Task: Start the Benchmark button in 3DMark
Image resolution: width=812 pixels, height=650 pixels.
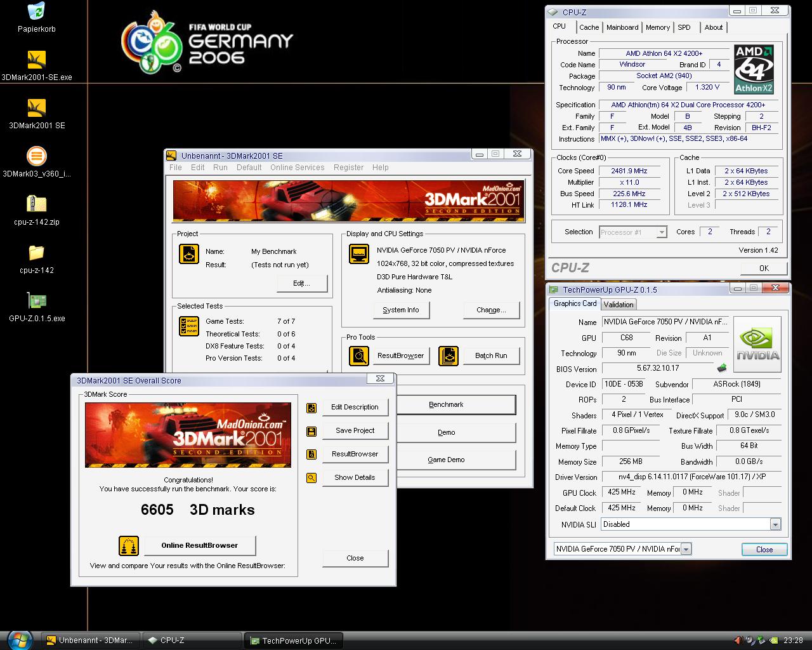Action: click(x=455, y=404)
